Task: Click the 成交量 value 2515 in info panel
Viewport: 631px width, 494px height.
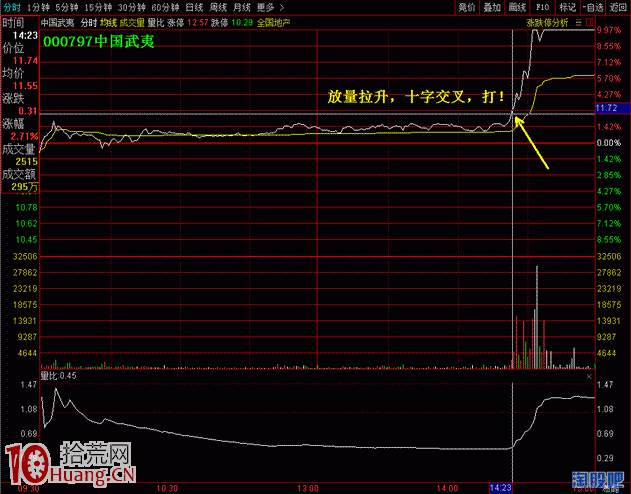Action: pos(27,161)
